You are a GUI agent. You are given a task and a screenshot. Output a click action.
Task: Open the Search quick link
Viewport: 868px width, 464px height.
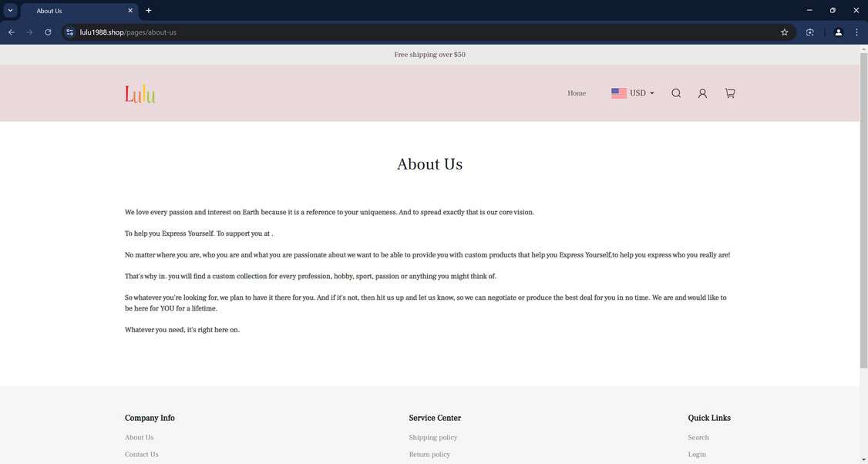pos(698,438)
